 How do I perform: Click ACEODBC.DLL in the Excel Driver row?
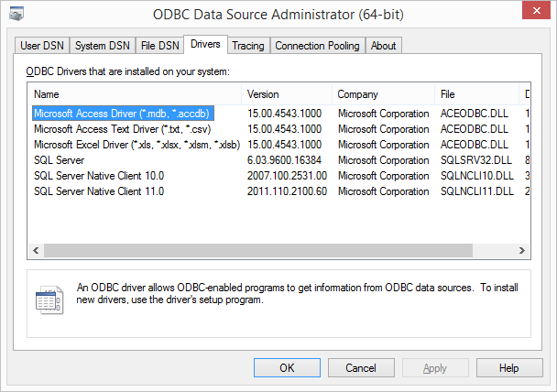tap(475, 145)
